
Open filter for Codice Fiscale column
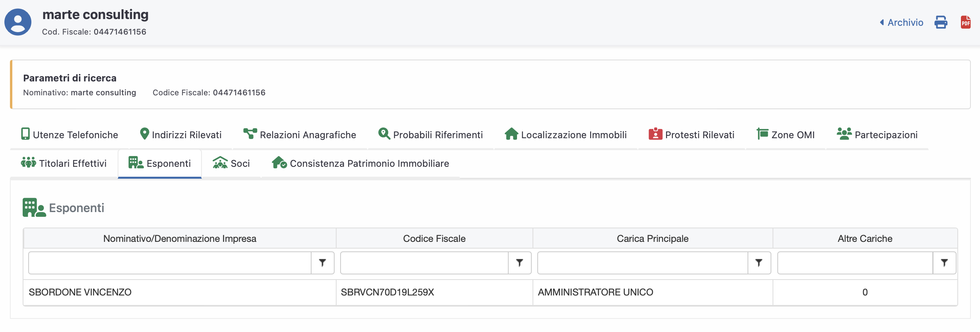(x=519, y=263)
